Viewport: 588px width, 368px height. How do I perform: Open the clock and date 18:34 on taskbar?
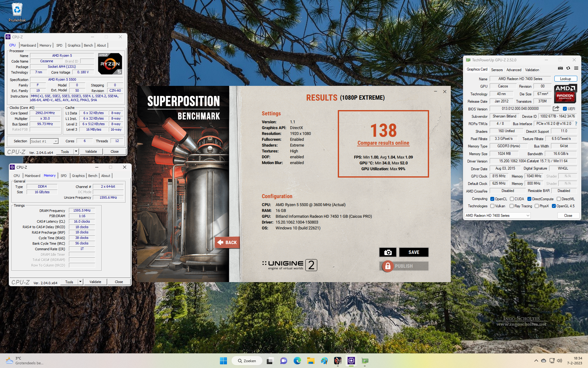tap(574, 361)
